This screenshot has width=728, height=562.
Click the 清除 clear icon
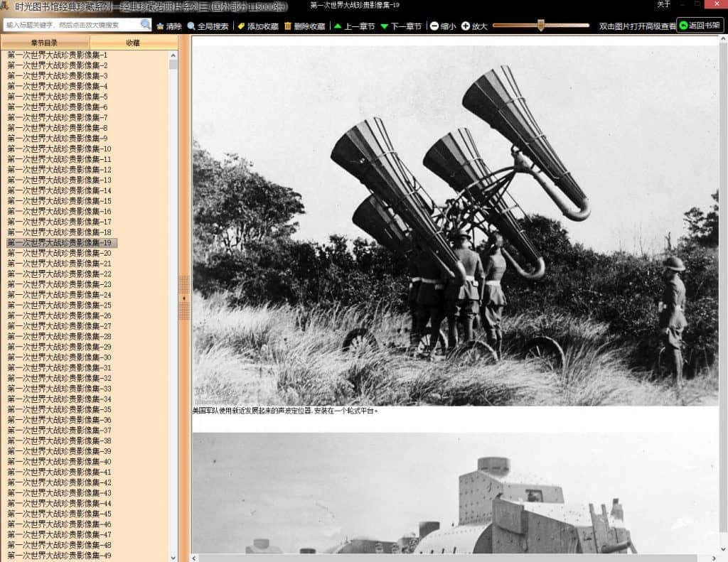(169, 26)
